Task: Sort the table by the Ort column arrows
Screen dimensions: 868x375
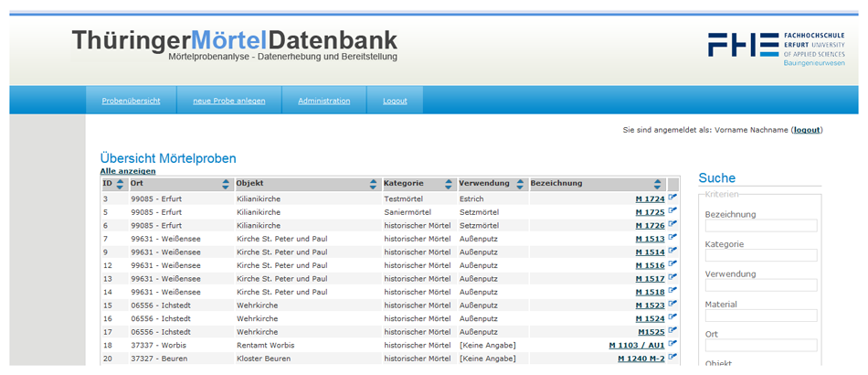Action: pyautogui.click(x=226, y=184)
